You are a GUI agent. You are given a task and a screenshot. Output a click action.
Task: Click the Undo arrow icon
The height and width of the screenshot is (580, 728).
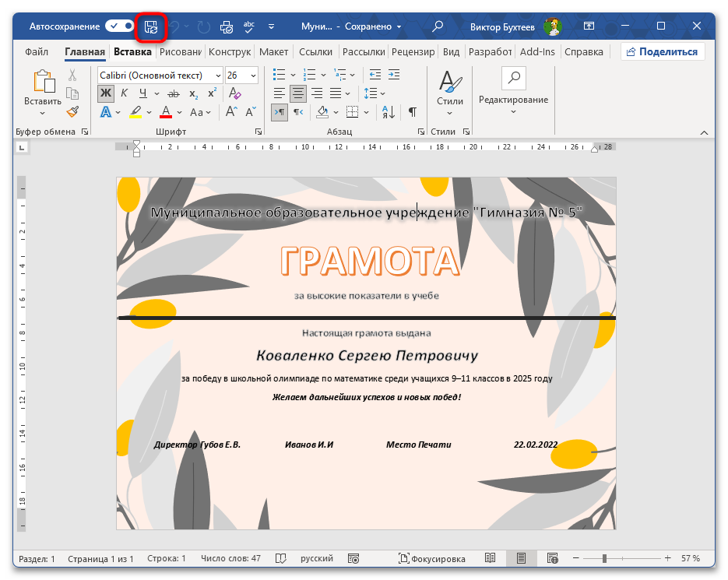click(x=174, y=27)
